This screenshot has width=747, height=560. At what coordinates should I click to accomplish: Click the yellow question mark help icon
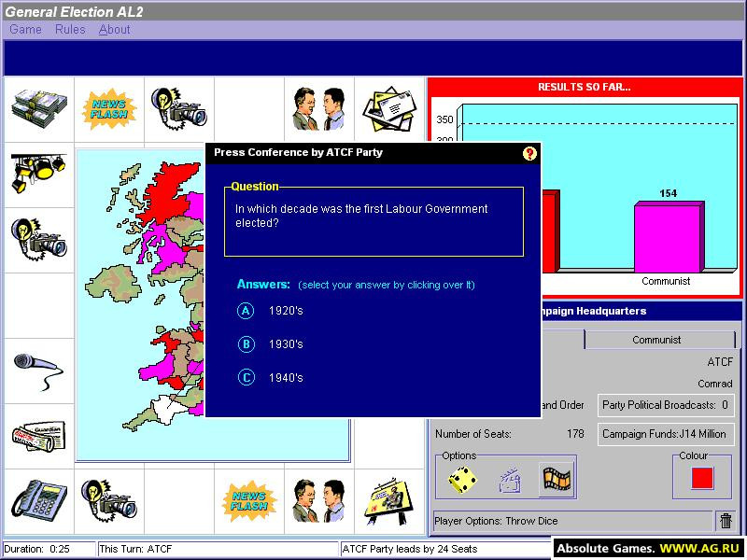(529, 153)
